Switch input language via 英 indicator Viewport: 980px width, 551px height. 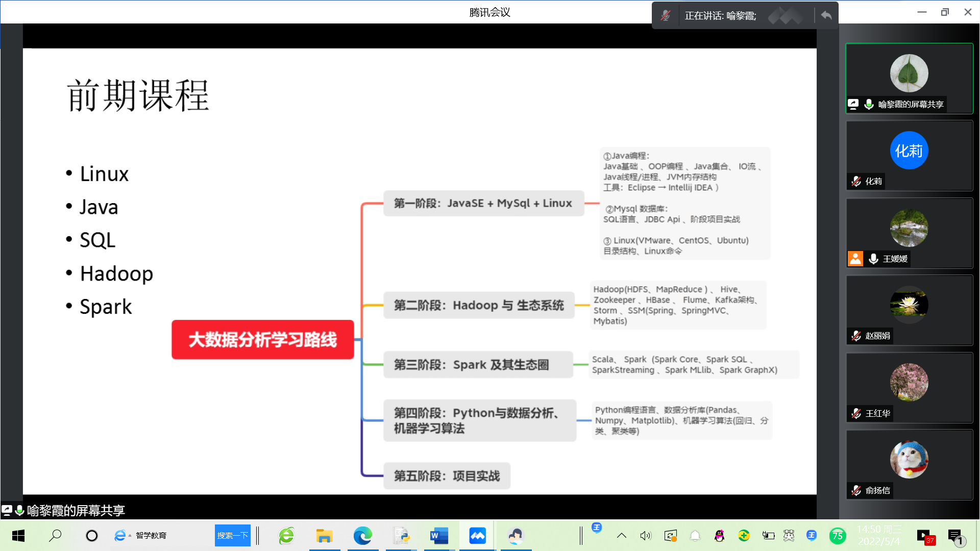[789, 536]
